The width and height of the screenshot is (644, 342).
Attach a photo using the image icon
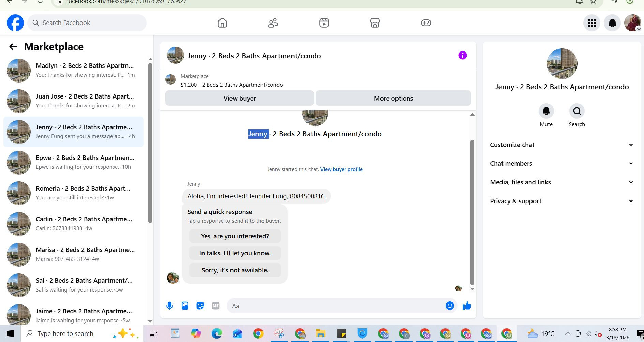185,306
